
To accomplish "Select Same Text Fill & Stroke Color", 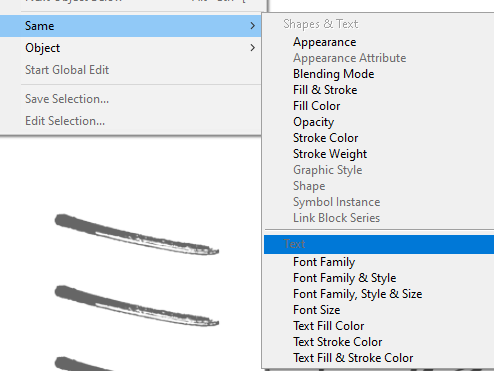I will [x=353, y=358].
